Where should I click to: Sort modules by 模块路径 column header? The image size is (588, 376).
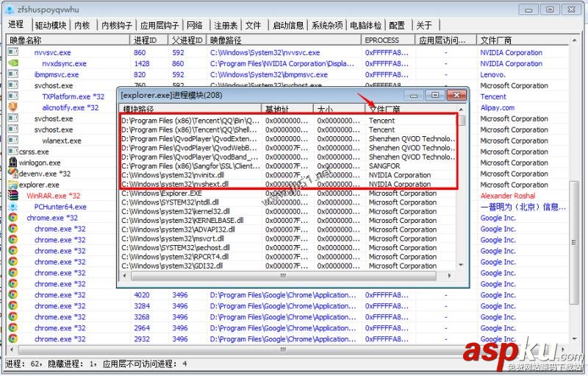click(190, 109)
